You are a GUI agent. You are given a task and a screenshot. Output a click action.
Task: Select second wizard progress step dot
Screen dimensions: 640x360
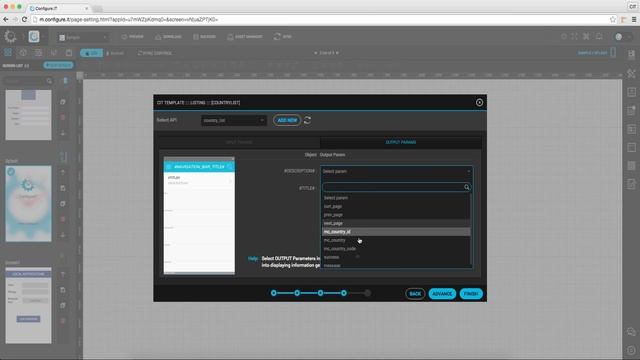[297, 293]
